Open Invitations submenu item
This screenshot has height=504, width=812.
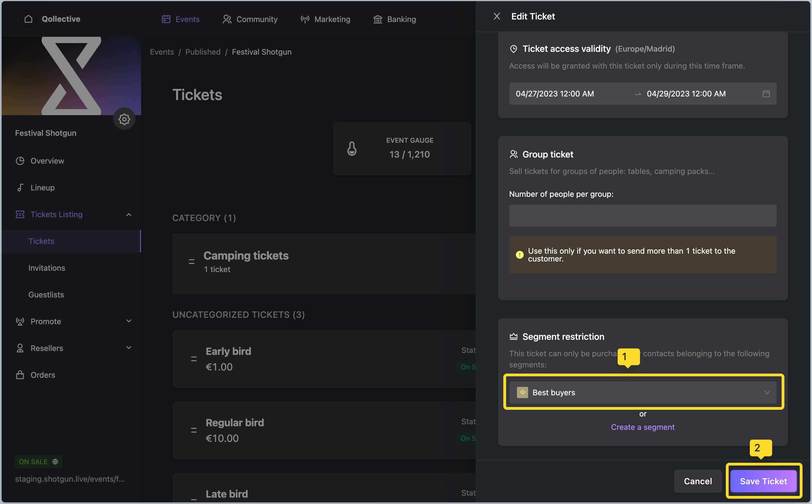pyautogui.click(x=47, y=268)
